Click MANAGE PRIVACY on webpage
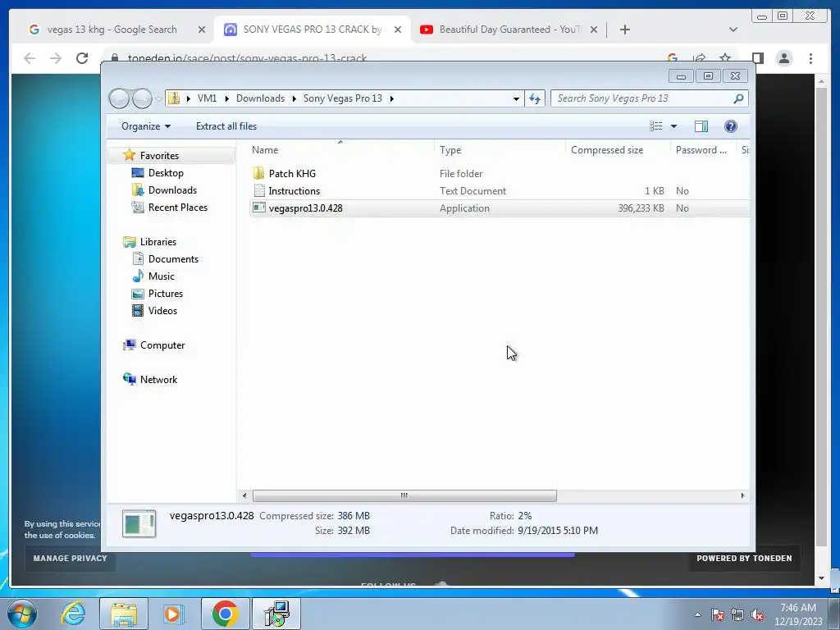The width and height of the screenshot is (840, 630). 70,558
